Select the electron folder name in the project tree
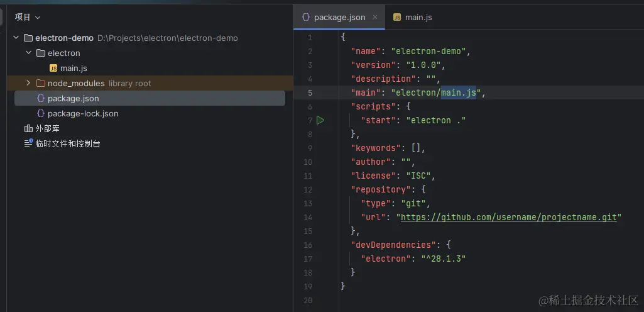Image resolution: width=644 pixels, height=312 pixels. [64, 53]
